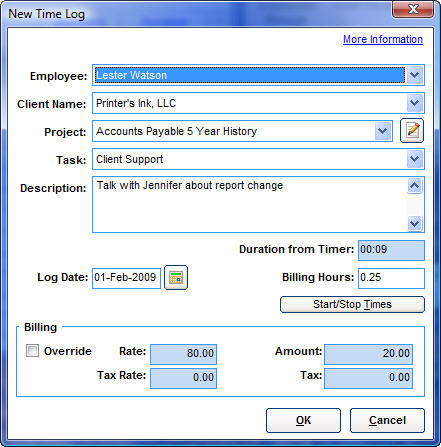Click into the Billing Hours field
This screenshot has height=447, width=441.
[x=391, y=278]
